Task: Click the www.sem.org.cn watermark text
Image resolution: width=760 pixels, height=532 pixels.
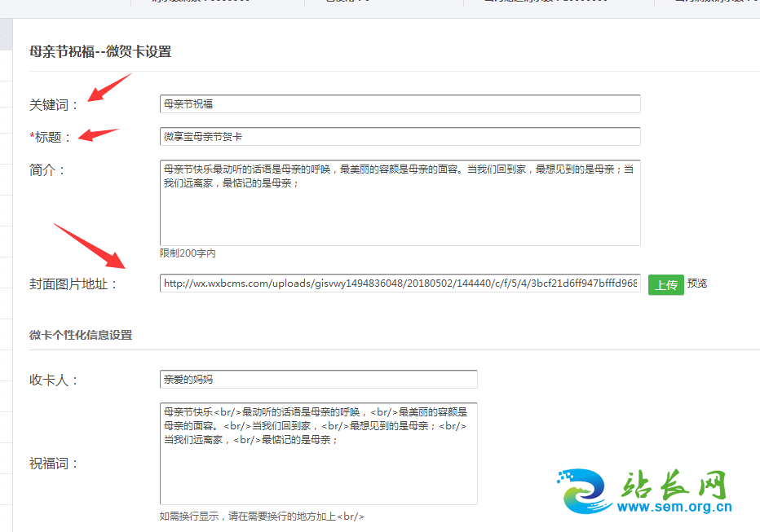Action: 674,508
